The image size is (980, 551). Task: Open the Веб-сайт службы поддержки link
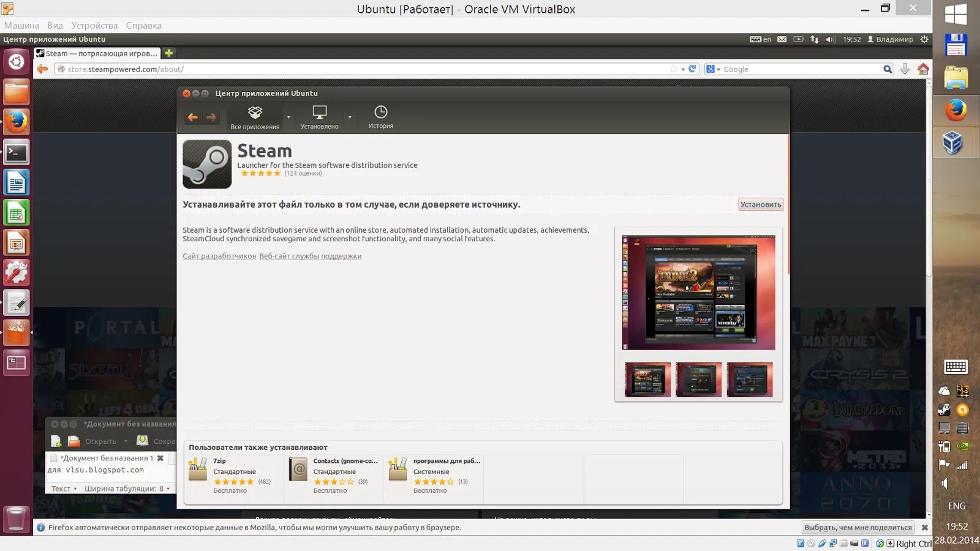(311, 257)
